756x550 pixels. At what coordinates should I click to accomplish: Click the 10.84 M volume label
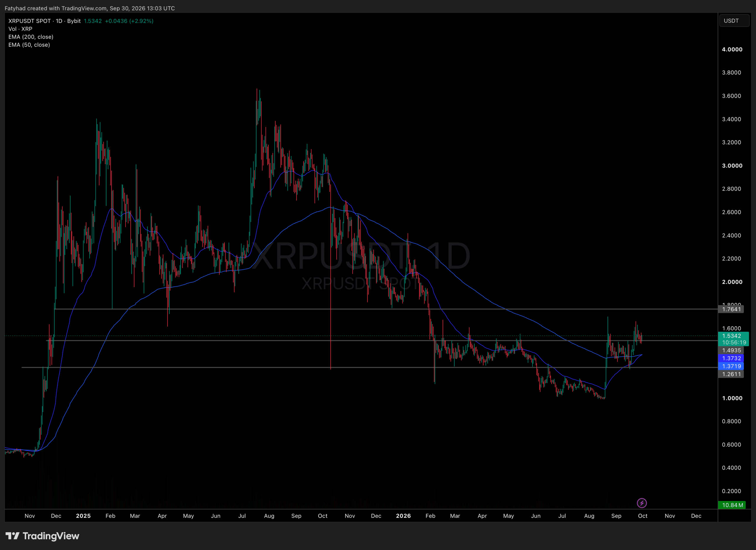click(732, 505)
